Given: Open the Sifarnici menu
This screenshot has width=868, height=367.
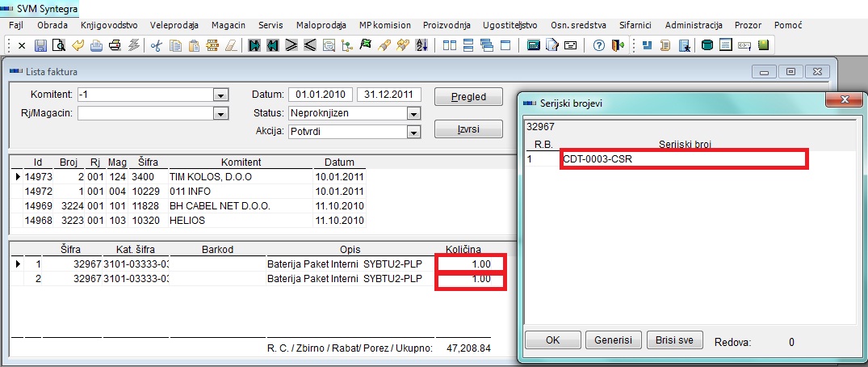Looking at the screenshot, I should (634, 25).
